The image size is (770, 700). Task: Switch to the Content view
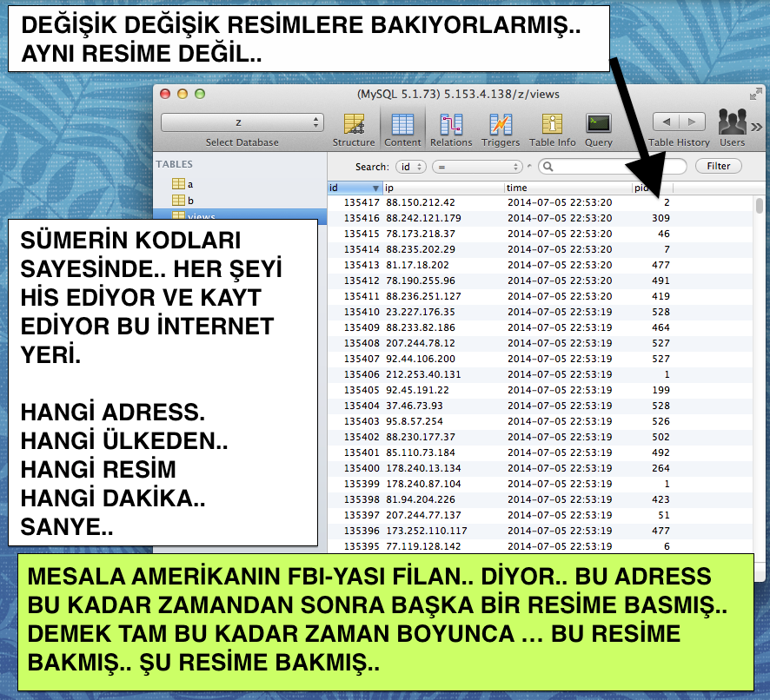[402, 129]
